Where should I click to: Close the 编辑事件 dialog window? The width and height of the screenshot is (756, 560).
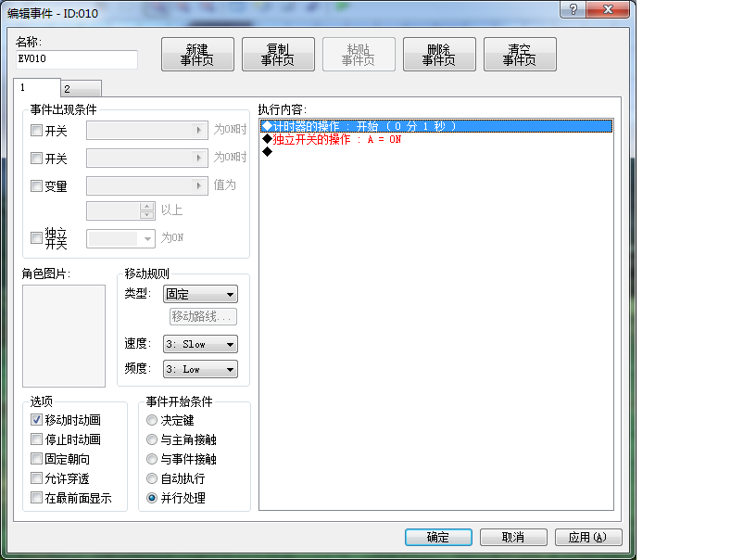[x=608, y=9]
